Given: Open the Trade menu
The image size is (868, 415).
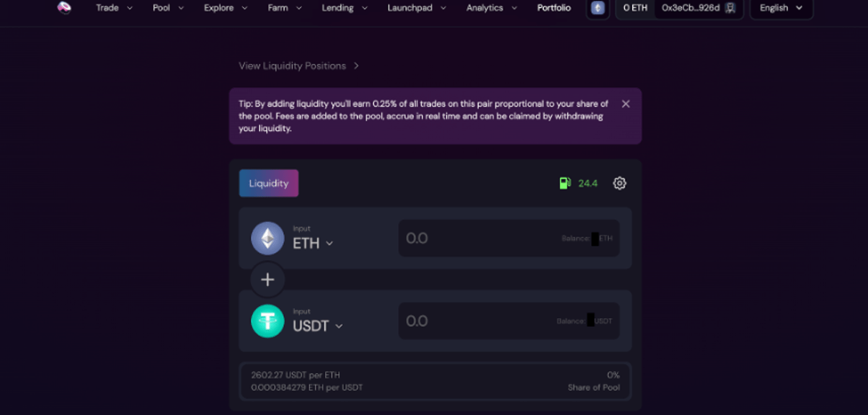Looking at the screenshot, I should [x=114, y=8].
